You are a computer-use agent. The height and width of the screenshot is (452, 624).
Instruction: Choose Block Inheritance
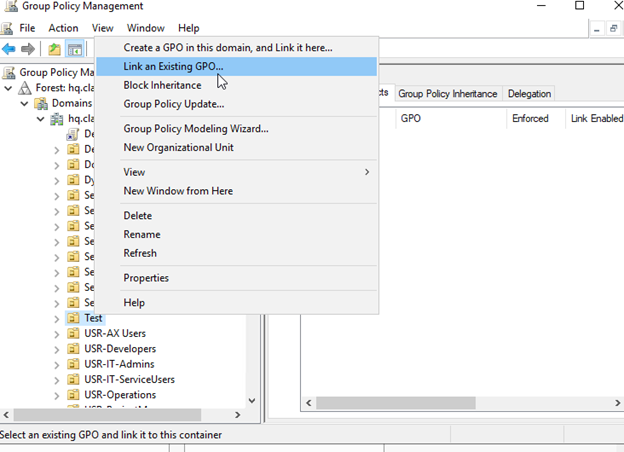[x=236, y=85]
